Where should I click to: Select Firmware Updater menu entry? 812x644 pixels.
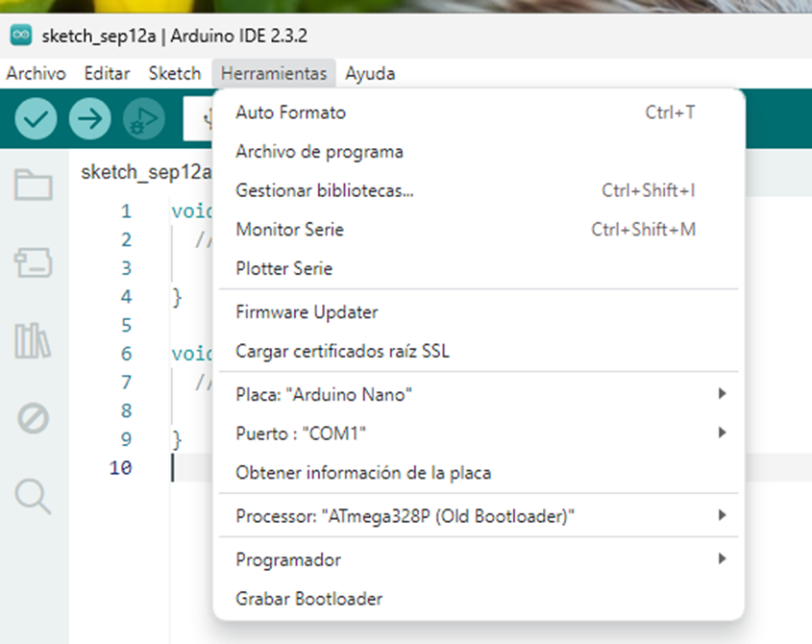pyautogui.click(x=479, y=311)
